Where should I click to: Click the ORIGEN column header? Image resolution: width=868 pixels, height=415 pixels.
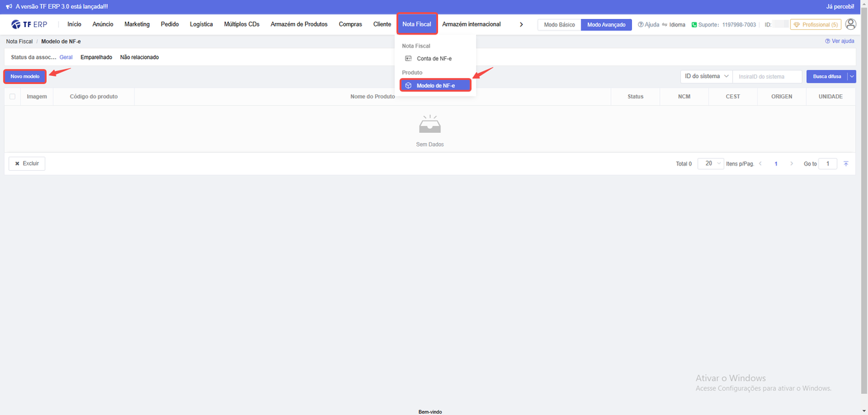pyautogui.click(x=782, y=97)
